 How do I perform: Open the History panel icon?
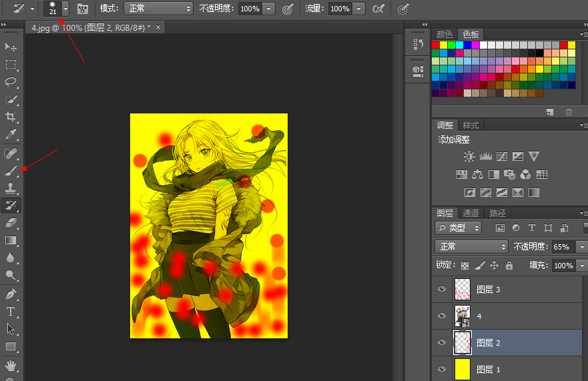418,44
